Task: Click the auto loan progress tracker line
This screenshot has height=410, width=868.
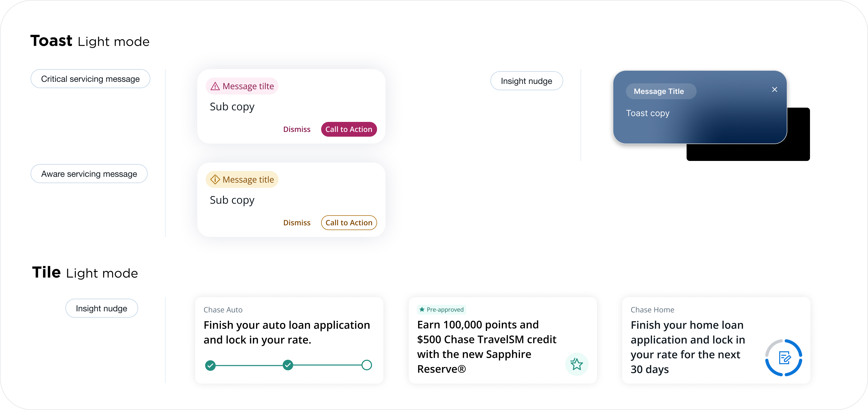Action: point(249,365)
